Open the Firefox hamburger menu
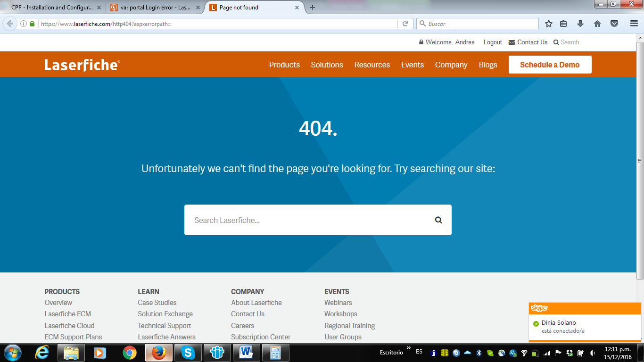 coord(634,24)
